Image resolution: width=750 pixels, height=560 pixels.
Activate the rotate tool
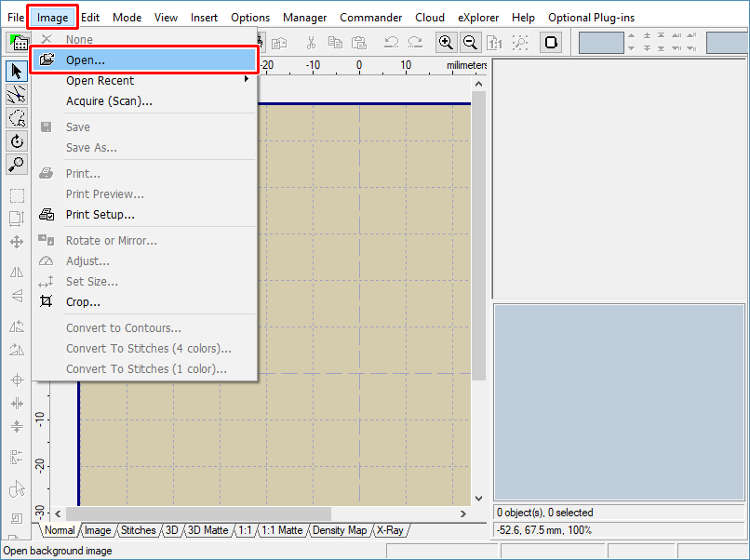pyautogui.click(x=17, y=141)
